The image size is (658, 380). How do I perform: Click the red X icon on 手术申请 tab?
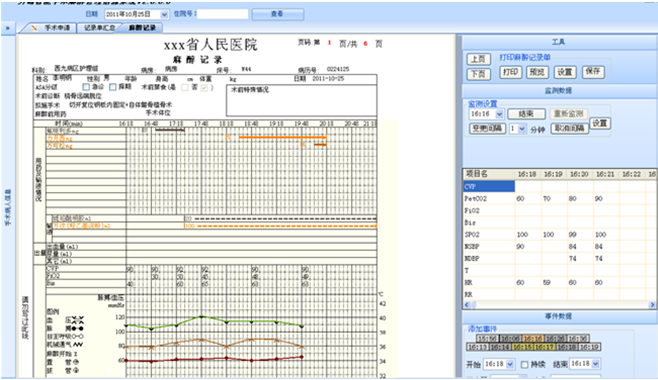coord(34,28)
